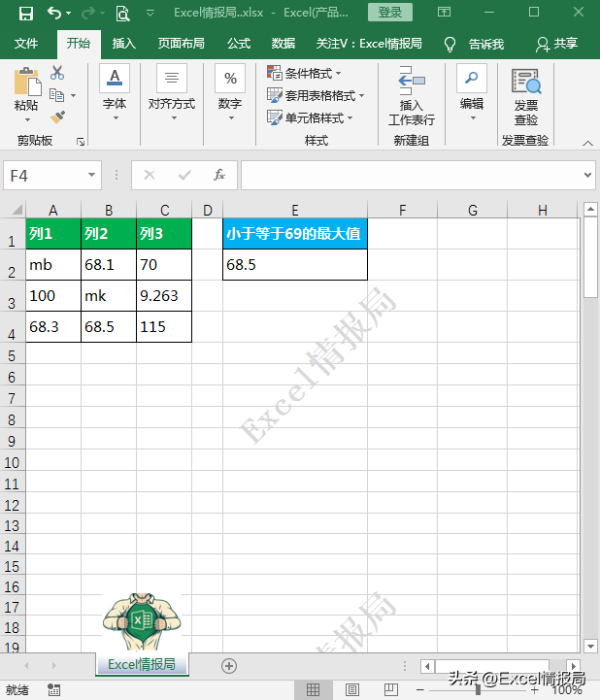Select row 5 header

12,355
